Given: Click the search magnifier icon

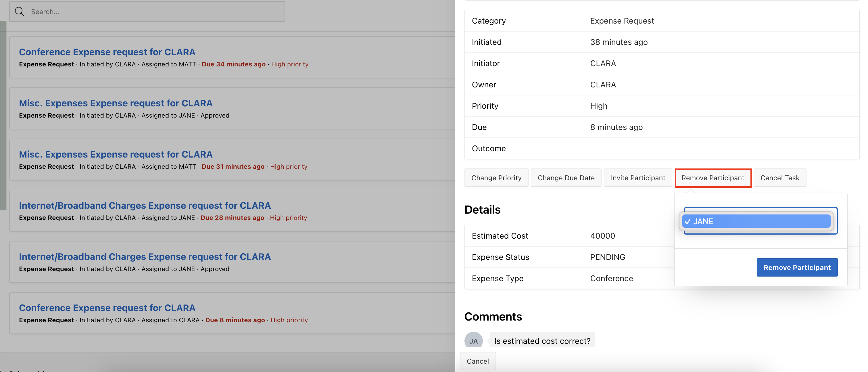Looking at the screenshot, I should (x=20, y=12).
